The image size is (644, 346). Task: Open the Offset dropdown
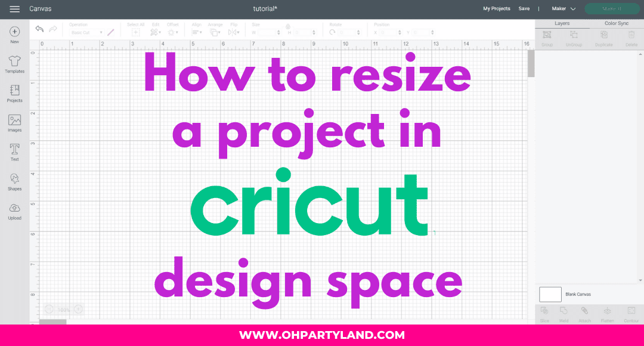click(x=173, y=32)
